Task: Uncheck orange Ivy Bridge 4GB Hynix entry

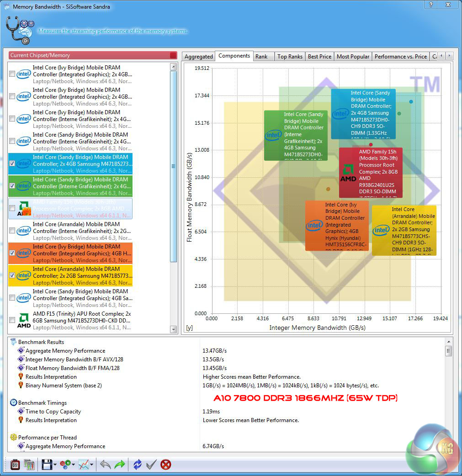Action: coord(12,253)
